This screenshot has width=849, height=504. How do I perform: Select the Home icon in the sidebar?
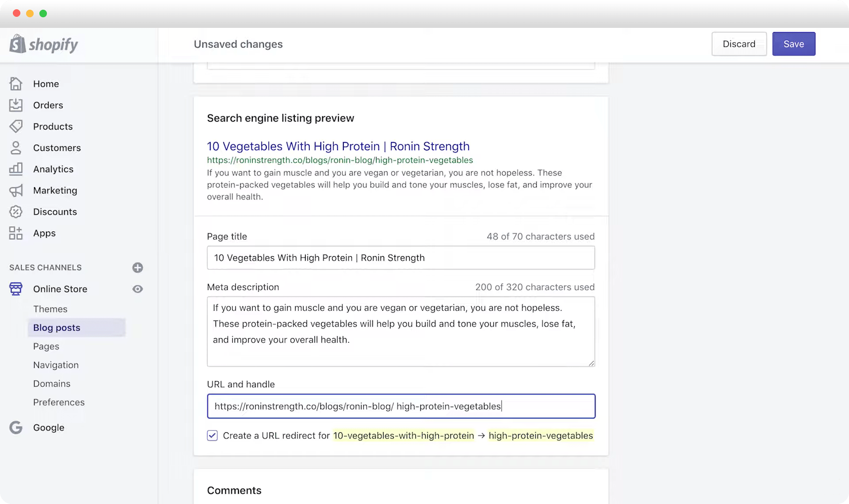coord(16,84)
